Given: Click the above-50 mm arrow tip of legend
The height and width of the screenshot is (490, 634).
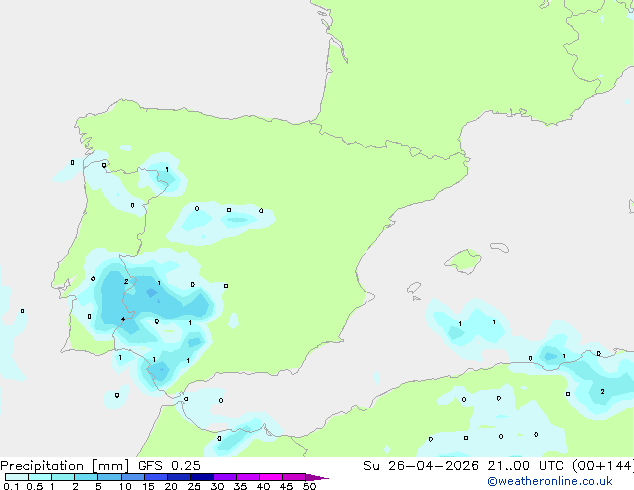Looking at the screenshot, I should 317,477.
